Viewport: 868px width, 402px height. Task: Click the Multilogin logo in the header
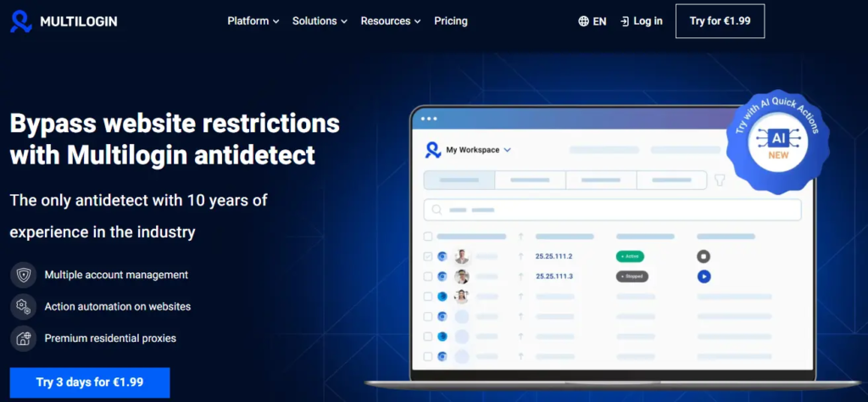click(64, 21)
